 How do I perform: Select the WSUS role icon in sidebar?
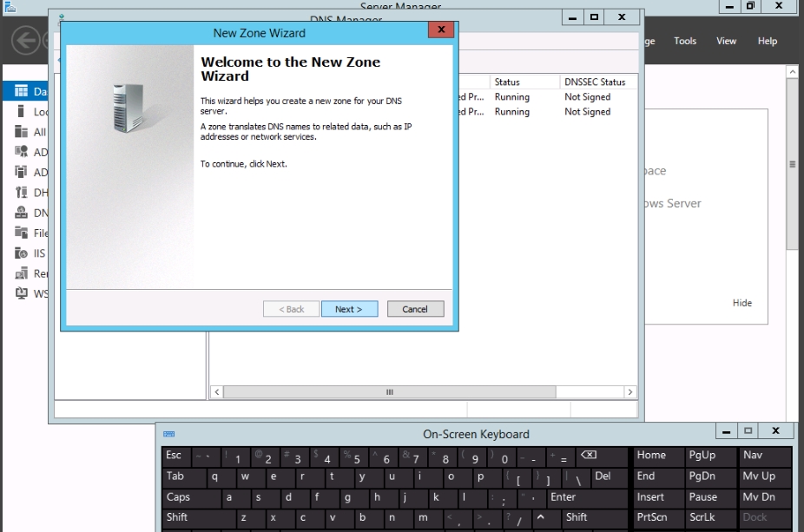tap(23, 293)
